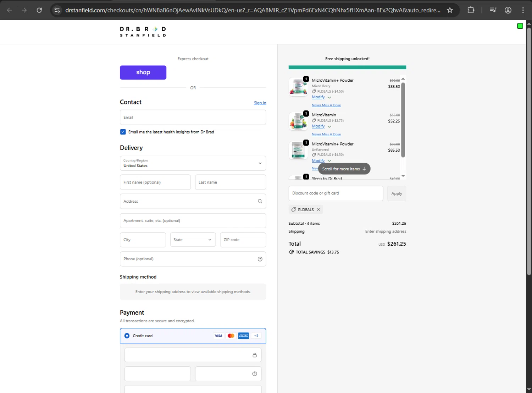Click the lock icon in card number field
The width and height of the screenshot is (532, 393).
(x=255, y=355)
